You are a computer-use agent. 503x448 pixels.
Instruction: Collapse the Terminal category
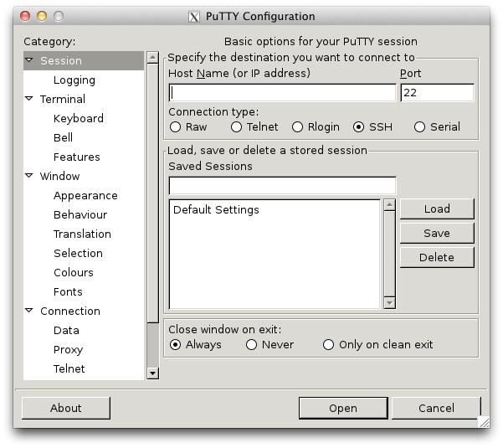(x=29, y=99)
